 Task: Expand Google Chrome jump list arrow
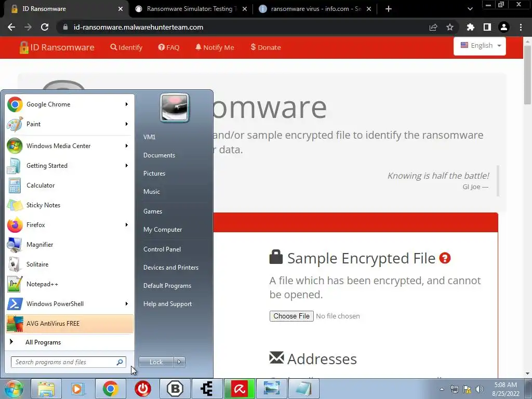[127, 104]
